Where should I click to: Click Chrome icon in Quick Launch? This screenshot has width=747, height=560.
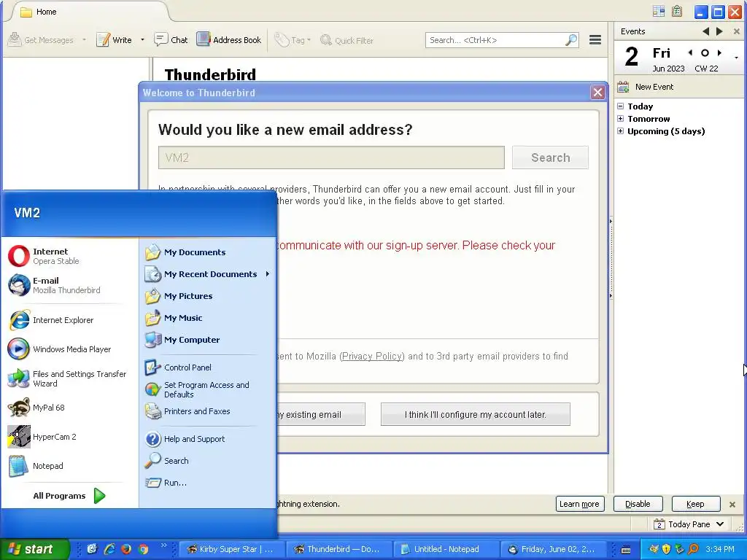pyautogui.click(x=144, y=549)
